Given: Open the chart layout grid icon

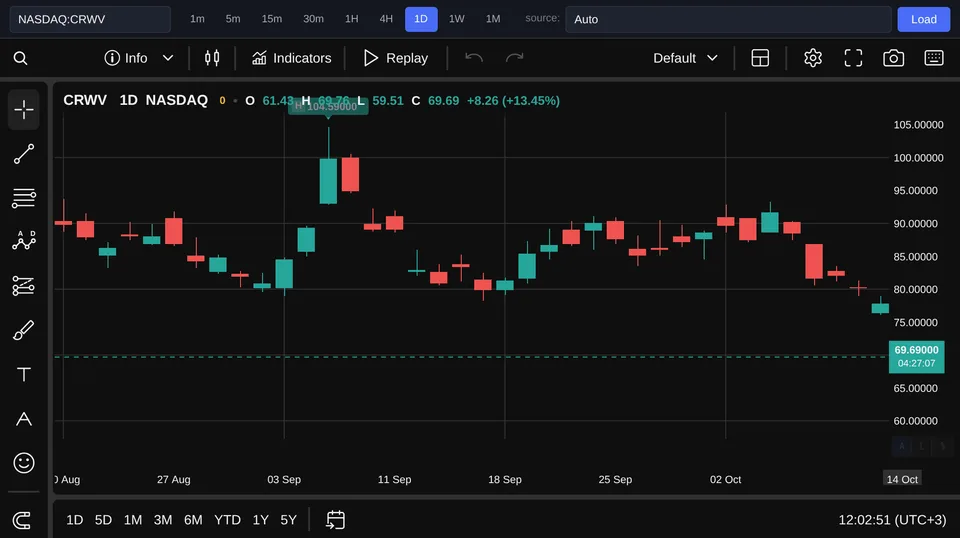Looking at the screenshot, I should (x=760, y=58).
